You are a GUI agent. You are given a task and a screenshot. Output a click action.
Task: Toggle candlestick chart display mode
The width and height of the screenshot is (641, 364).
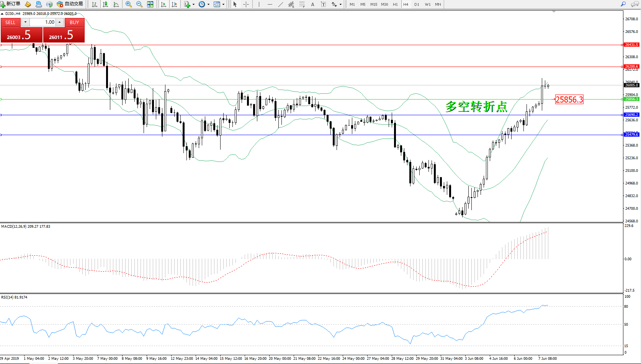tap(105, 4)
